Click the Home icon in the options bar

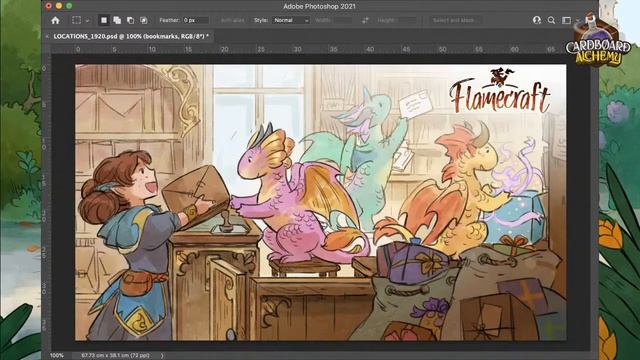[x=56, y=20]
